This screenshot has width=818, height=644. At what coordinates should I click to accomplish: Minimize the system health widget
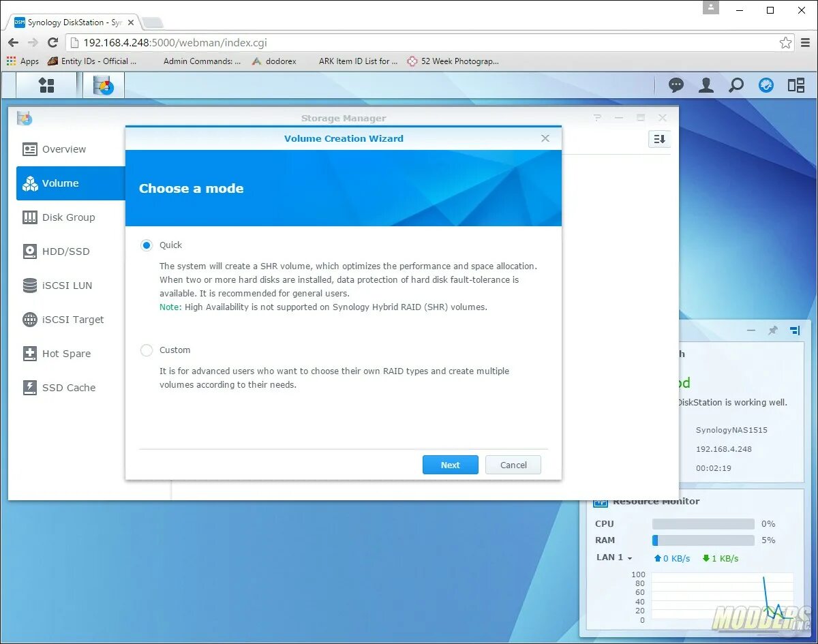pos(751,331)
